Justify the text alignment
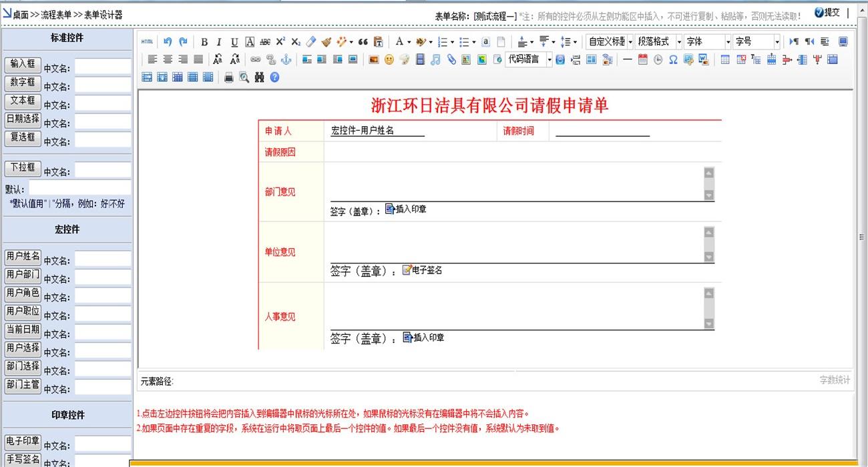This screenshot has height=467, width=868. coord(198,59)
